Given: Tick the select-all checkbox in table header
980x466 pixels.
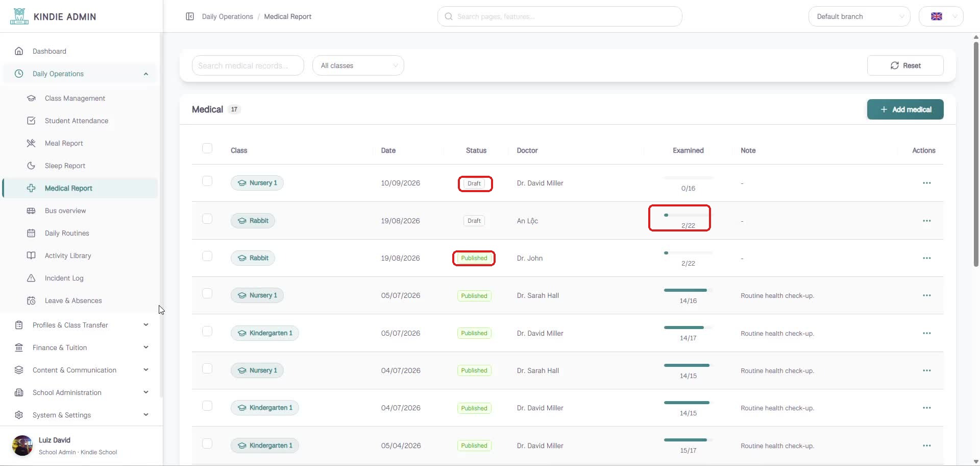Looking at the screenshot, I should coord(207,148).
